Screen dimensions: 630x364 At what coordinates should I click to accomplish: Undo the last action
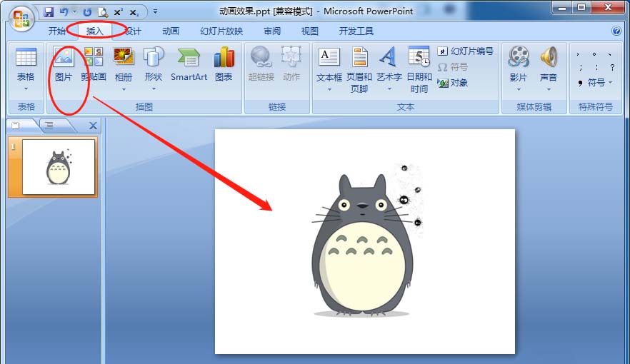64,12
